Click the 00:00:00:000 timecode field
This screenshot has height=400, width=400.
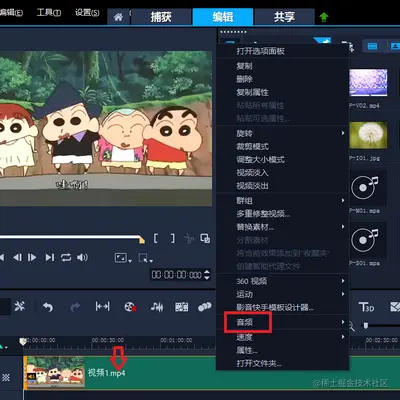tap(176, 275)
